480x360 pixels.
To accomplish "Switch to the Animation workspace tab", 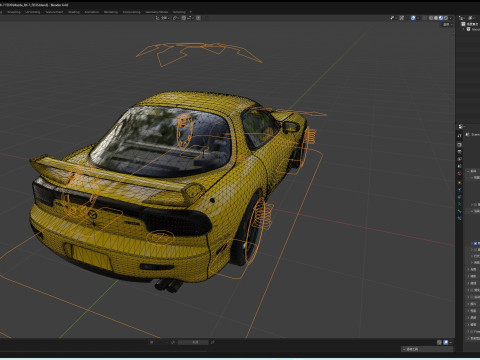I will (x=92, y=12).
